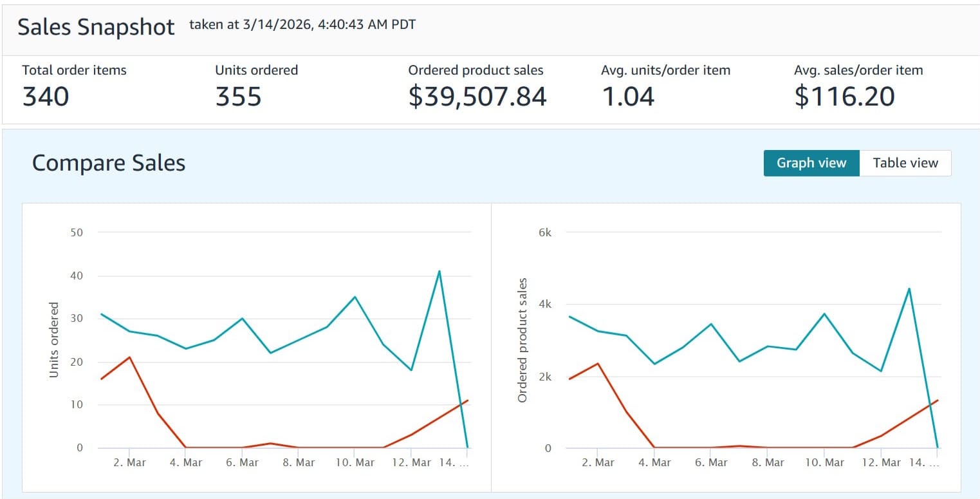Image resolution: width=980 pixels, height=499 pixels.
Task: Click the "Ordered product sales" snapshot label
Action: pos(476,70)
